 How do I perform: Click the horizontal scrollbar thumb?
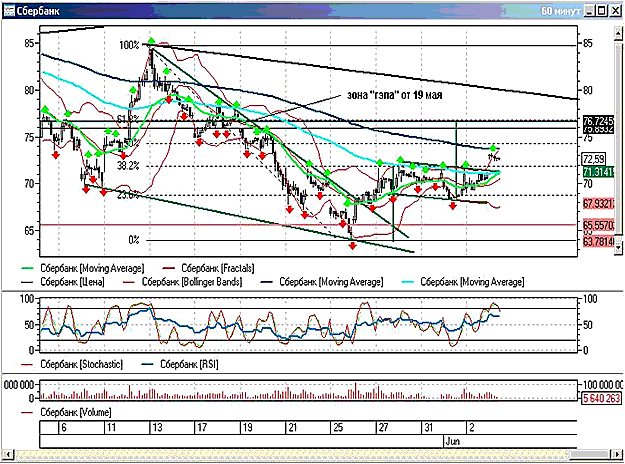(590, 454)
